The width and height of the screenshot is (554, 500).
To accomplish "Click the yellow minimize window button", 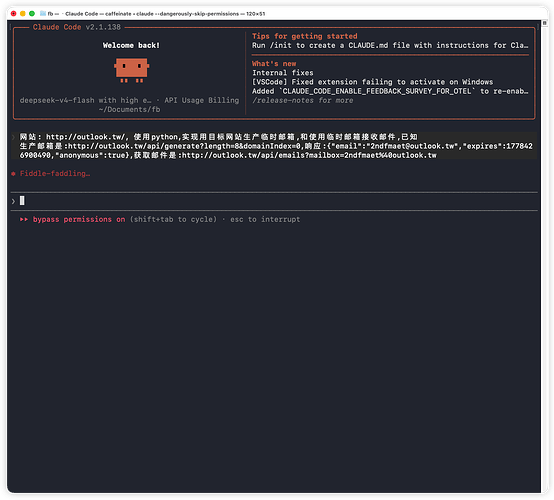I will (23, 13).
